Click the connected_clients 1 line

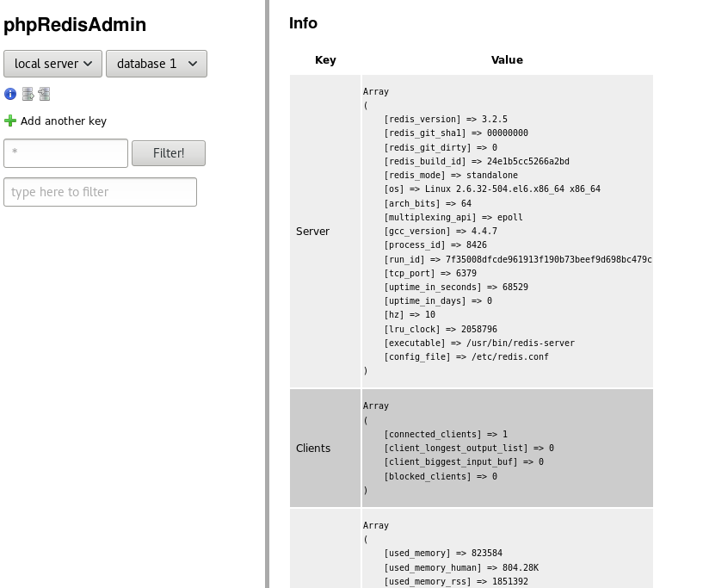(446, 435)
